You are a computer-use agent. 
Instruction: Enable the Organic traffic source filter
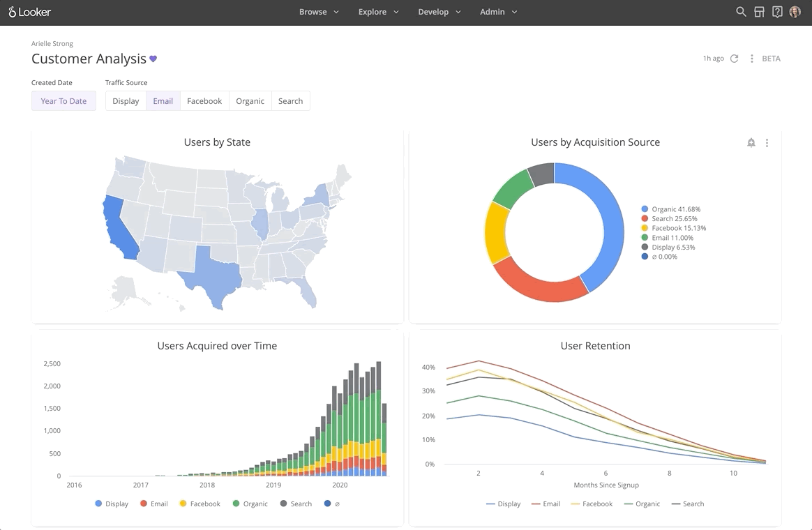coord(250,100)
